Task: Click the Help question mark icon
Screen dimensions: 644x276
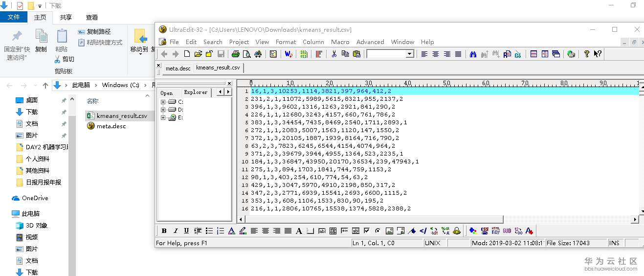Action: click(586, 54)
